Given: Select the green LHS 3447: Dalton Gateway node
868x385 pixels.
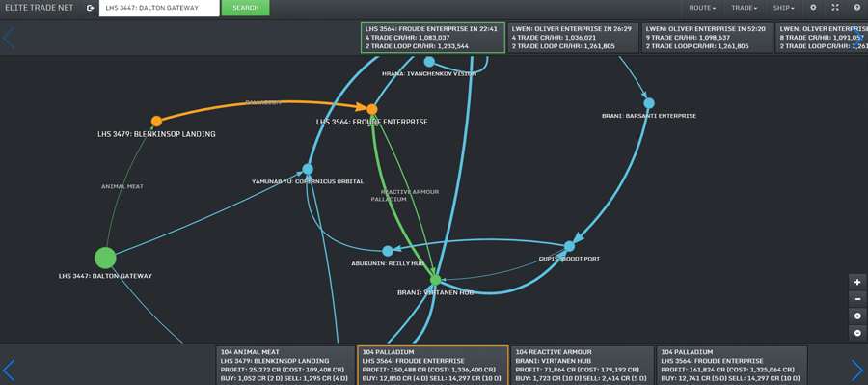Looking at the screenshot, I should [105, 259].
